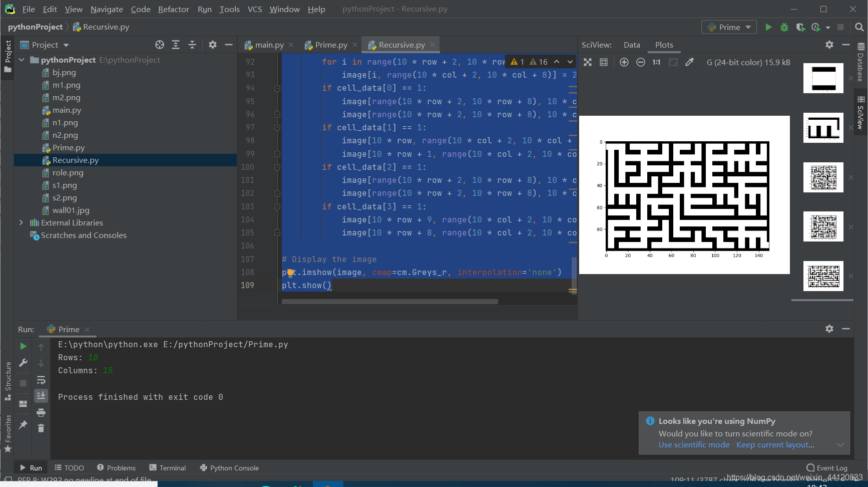Go to next highlighted error arrow
Image resolution: width=868 pixels, height=487 pixels.
tap(570, 62)
